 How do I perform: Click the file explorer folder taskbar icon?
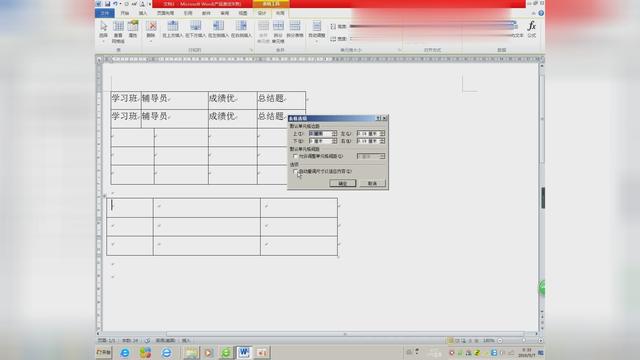click(190, 352)
